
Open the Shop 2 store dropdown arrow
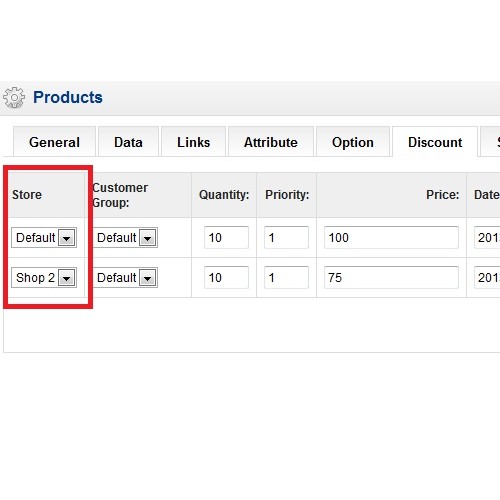coord(66,278)
